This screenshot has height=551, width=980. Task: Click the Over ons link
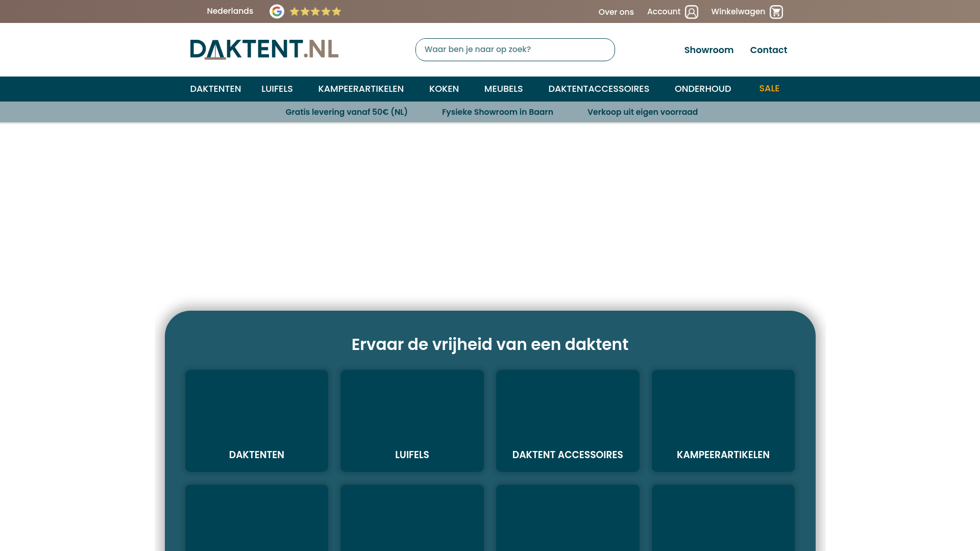pos(616,12)
